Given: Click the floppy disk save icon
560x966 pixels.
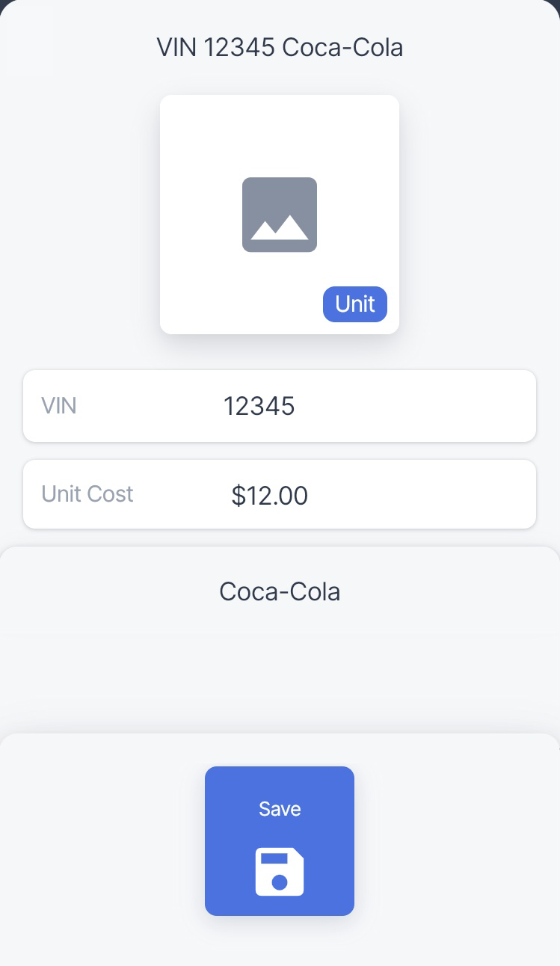Looking at the screenshot, I should pos(280,871).
